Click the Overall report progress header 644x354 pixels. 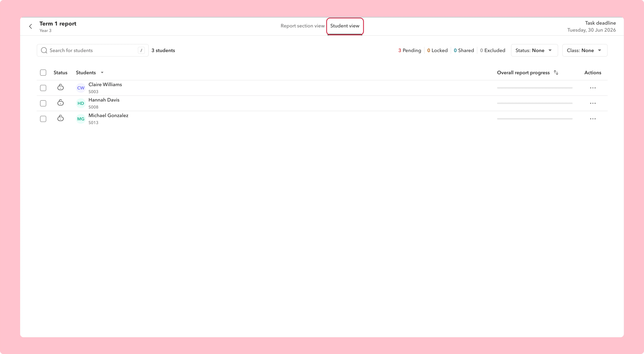coord(523,73)
